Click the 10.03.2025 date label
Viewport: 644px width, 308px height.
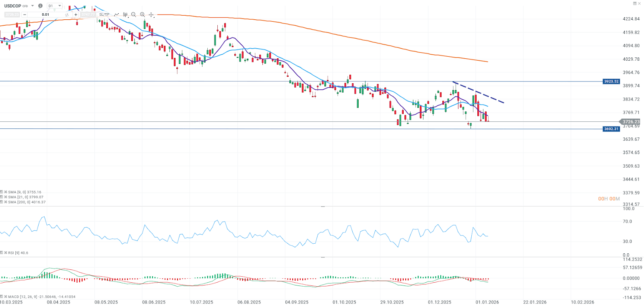tap(11, 302)
